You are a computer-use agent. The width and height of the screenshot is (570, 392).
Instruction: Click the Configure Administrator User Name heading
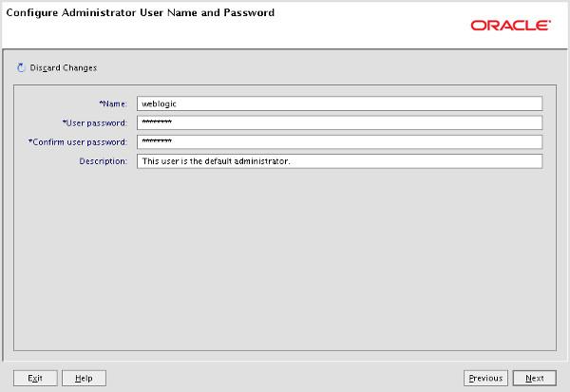141,12
